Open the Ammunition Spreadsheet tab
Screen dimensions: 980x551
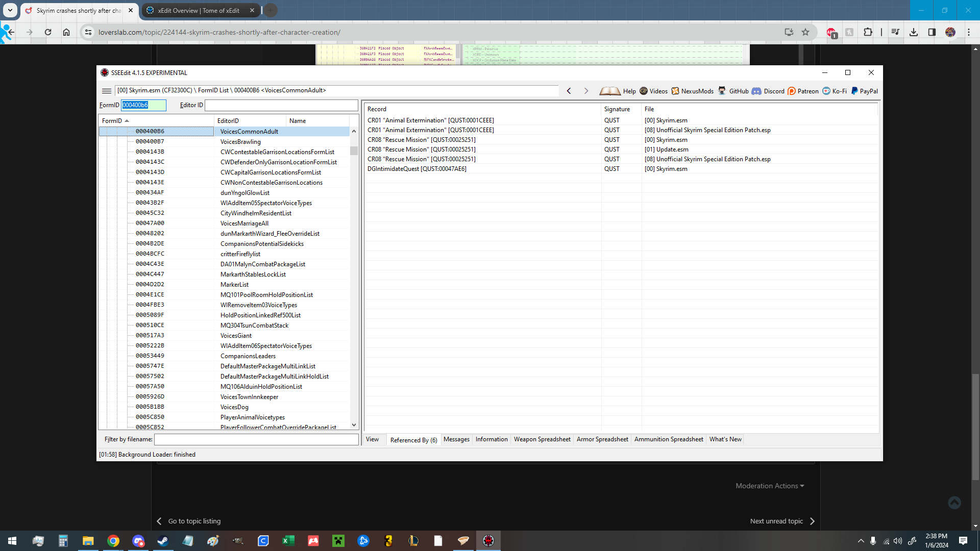click(x=669, y=439)
